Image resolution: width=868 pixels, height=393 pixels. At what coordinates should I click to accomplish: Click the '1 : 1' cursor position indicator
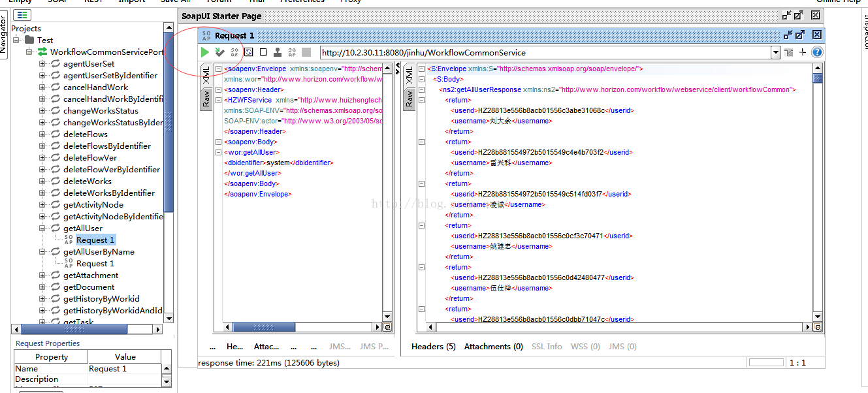click(797, 362)
